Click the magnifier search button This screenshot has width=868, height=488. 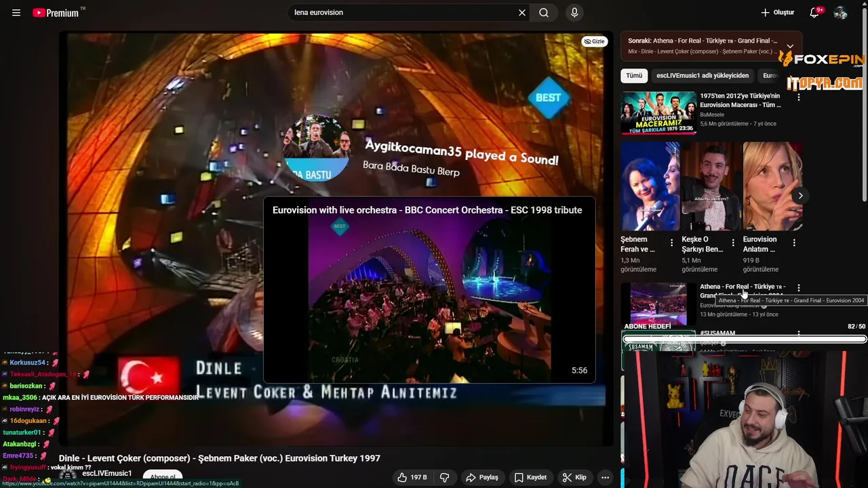click(544, 13)
